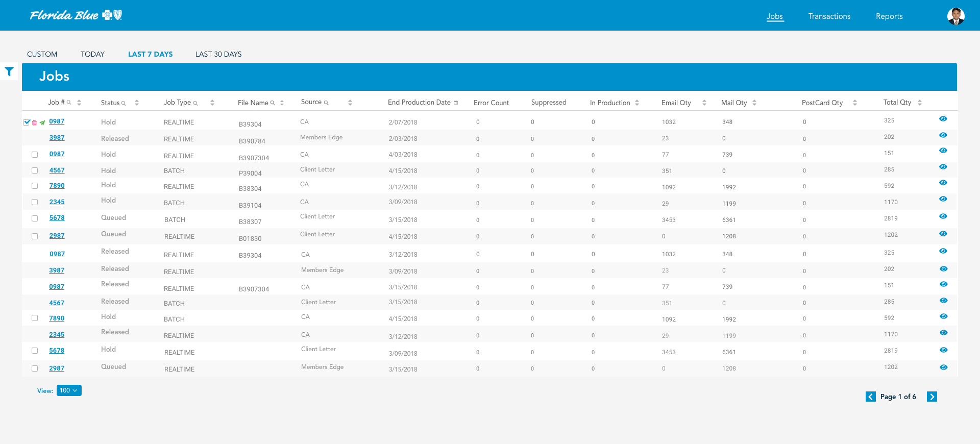Click the "Page 1 of 6" indicator
Screen dimensions: 980x444
(x=898, y=397)
